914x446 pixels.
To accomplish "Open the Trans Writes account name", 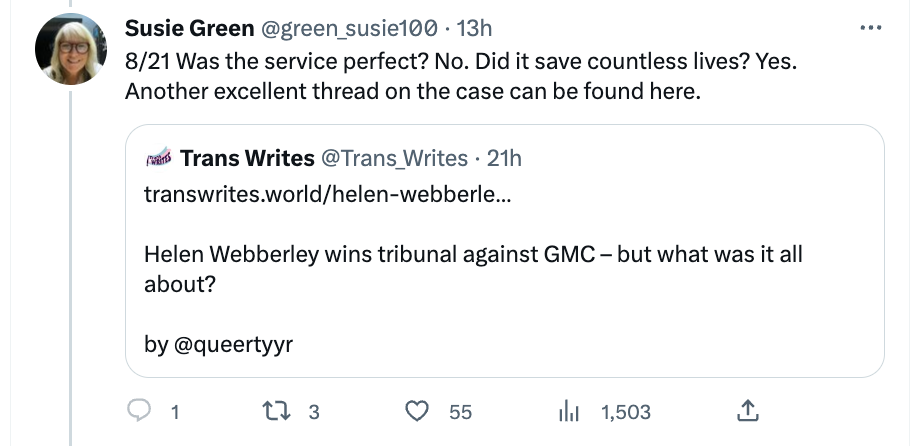I will [247, 158].
